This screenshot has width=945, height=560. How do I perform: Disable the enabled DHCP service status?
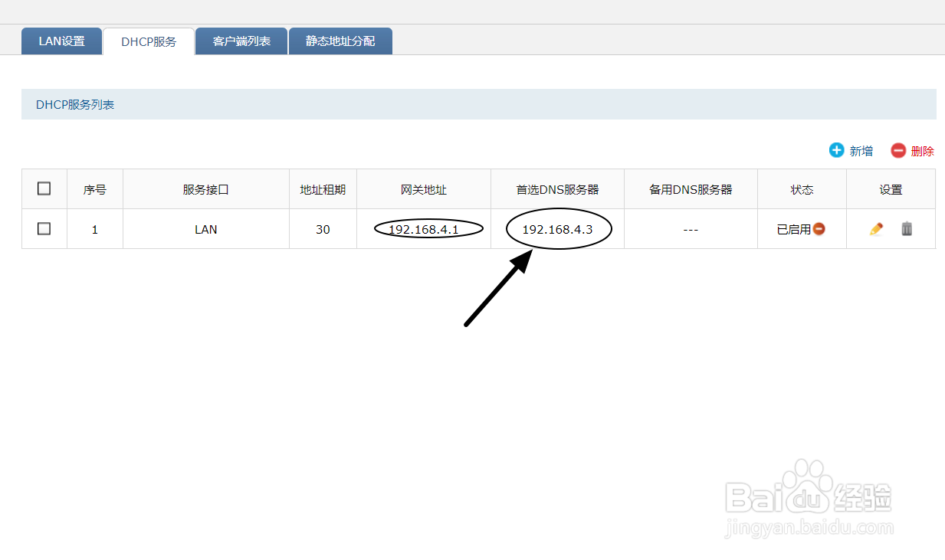820,228
